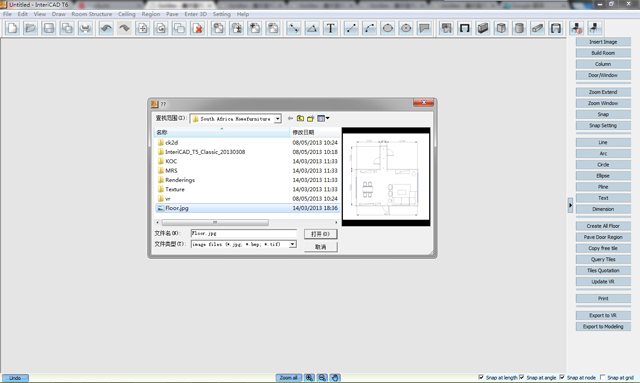Click the cylinder column toolbar icon
Viewport: 640px width, 383px height.
click(x=519, y=28)
